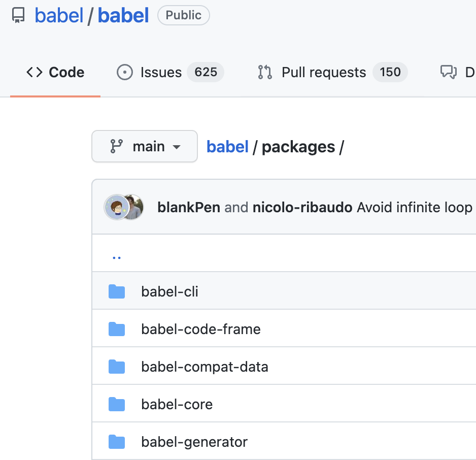Click the Issues circle-dot icon
This screenshot has height=460, width=476.
(x=125, y=72)
